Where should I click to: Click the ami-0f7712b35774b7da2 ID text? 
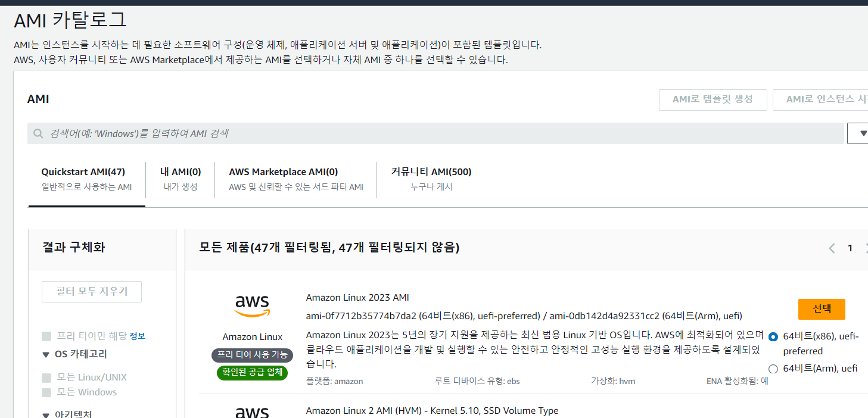pyautogui.click(x=361, y=316)
